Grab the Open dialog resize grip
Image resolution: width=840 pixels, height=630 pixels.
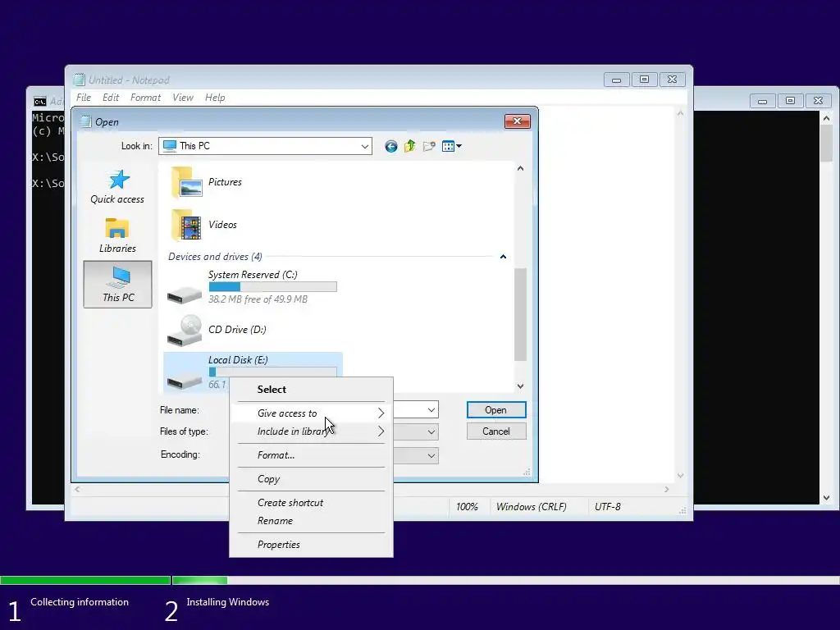527,472
